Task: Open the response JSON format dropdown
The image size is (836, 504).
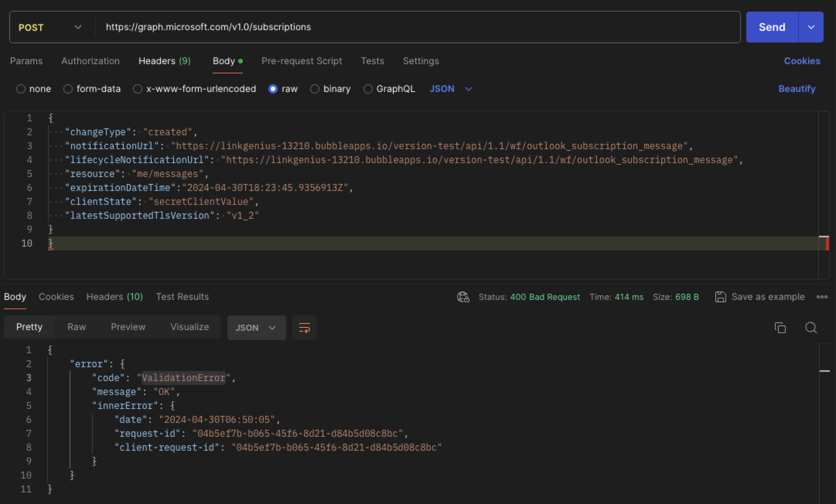Action: pyautogui.click(x=256, y=328)
